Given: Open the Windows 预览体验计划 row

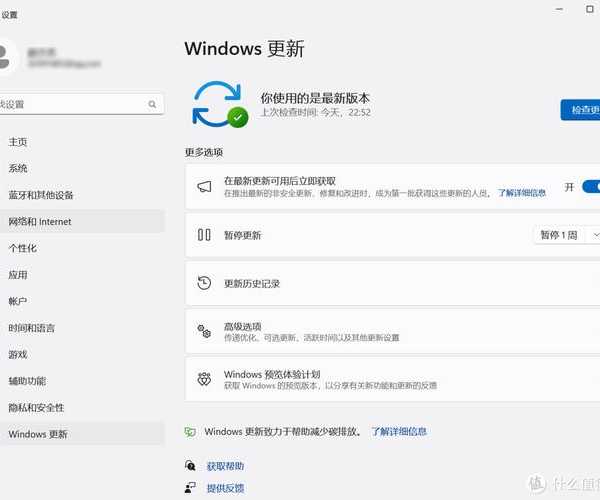Looking at the screenshot, I should click(393, 379).
